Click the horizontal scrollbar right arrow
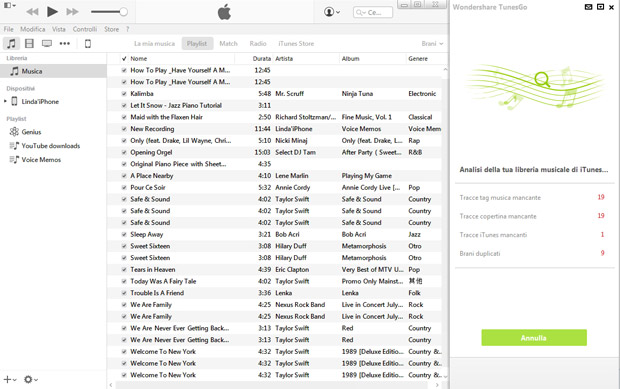Viewport: 620px width, 389px height. pyautogui.click(x=437, y=385)
